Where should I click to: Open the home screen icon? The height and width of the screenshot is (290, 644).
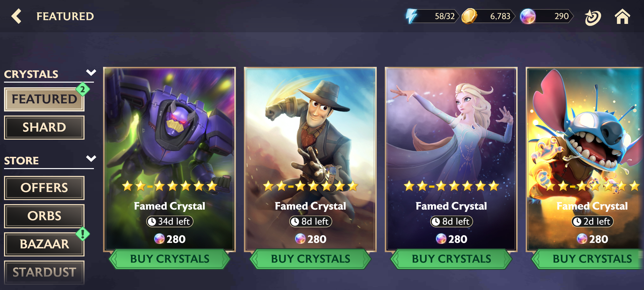[x=622, y=16]
